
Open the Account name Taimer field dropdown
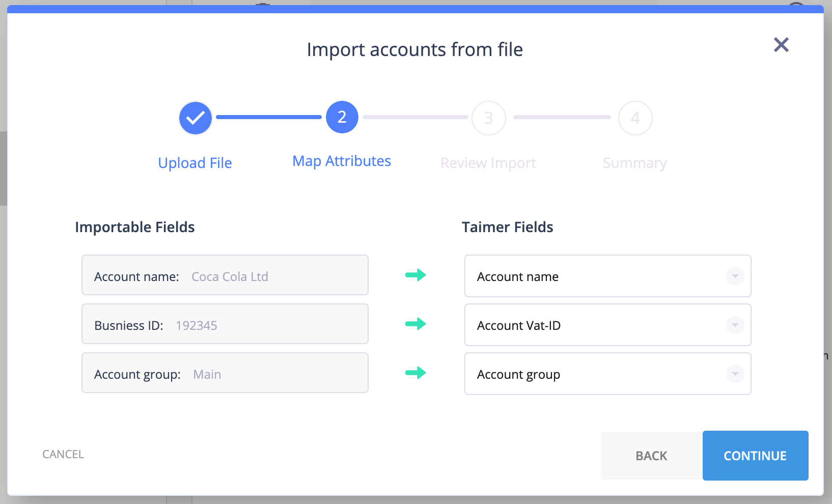click(x=735, y=276)
